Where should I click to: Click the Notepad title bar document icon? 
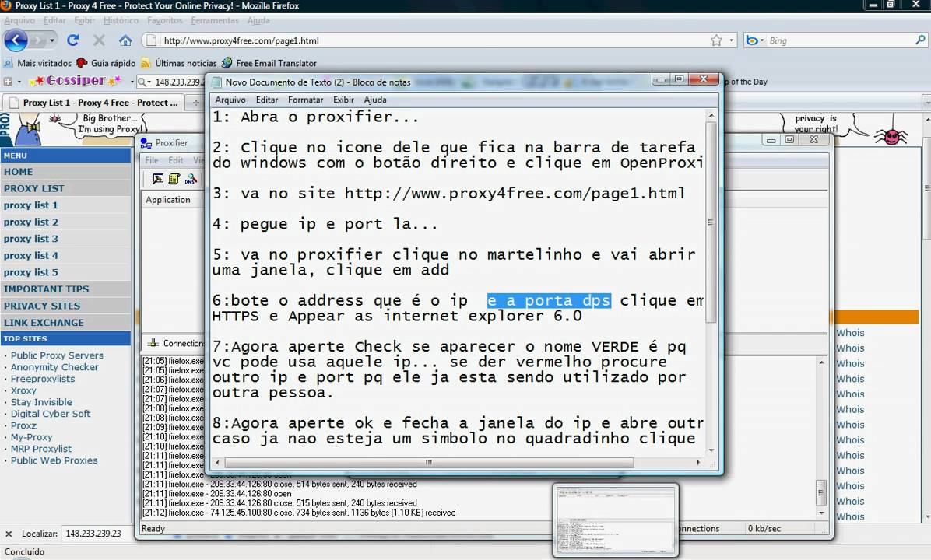tap(216, 82)
